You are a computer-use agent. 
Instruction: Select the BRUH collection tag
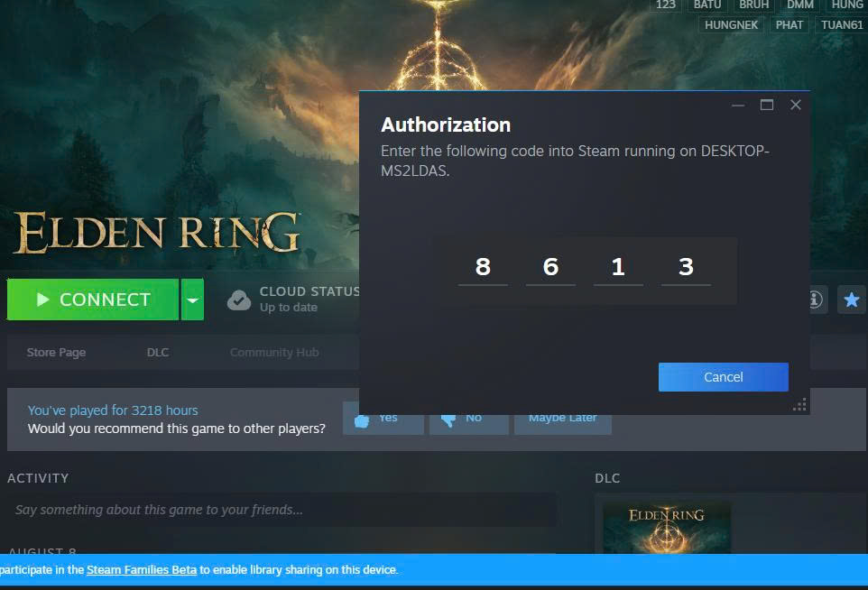tap(754, 5)
